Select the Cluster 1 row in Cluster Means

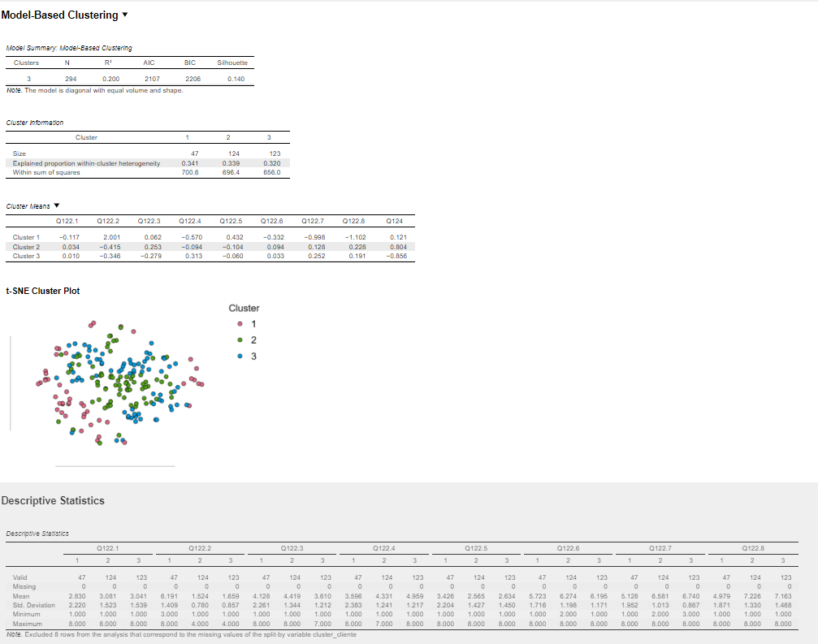27,237
